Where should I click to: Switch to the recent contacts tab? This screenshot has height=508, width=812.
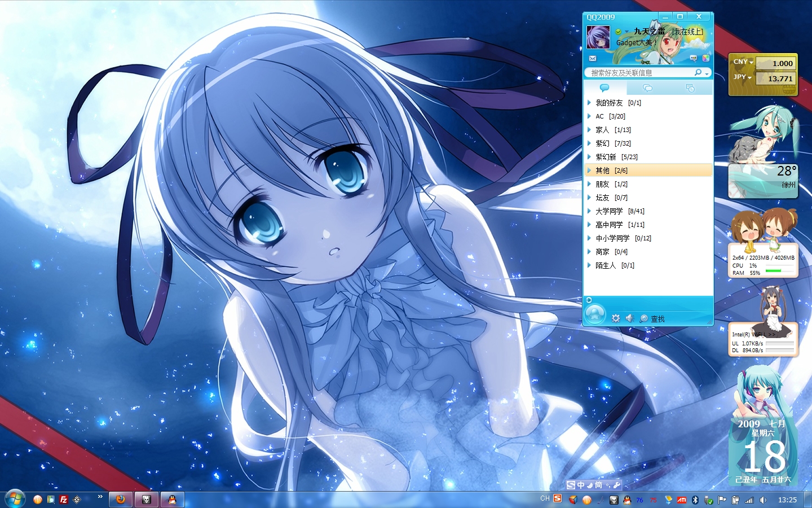coord(690,88)
